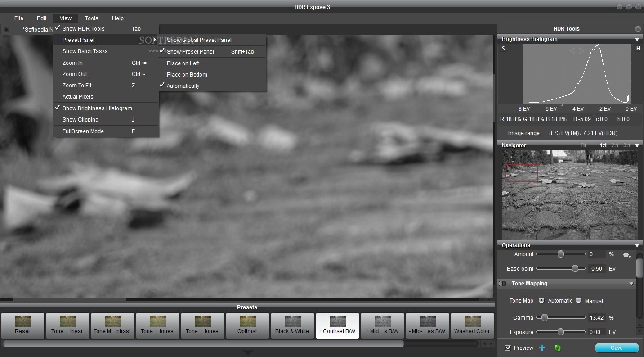The width and height of the screenshot is (644, 357).
Task: Click the document tab icon beside Softpedia
Action: tap(6, 30)
